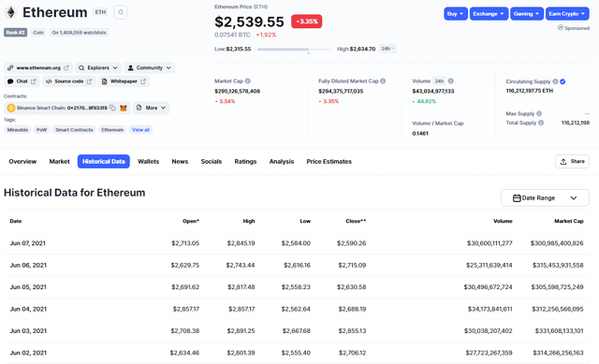Switch to the Price Estimates tab
This screenshot has height=364, width=599.
329,162
